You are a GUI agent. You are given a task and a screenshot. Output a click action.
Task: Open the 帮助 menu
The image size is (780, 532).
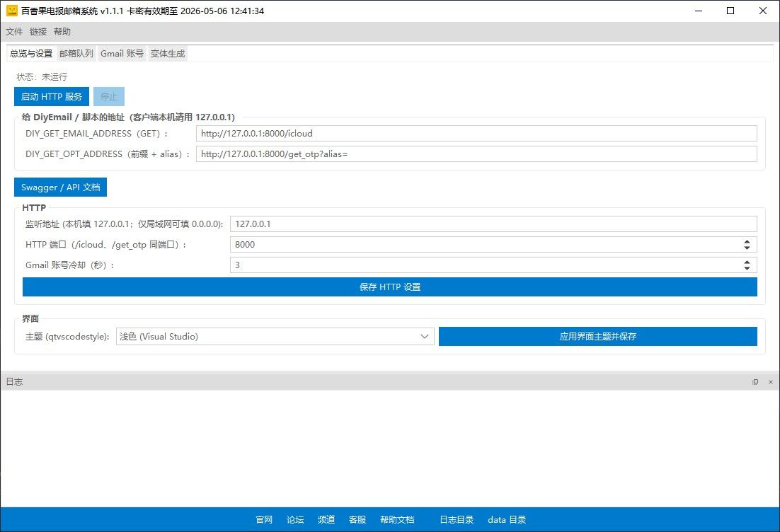[62, 32]
